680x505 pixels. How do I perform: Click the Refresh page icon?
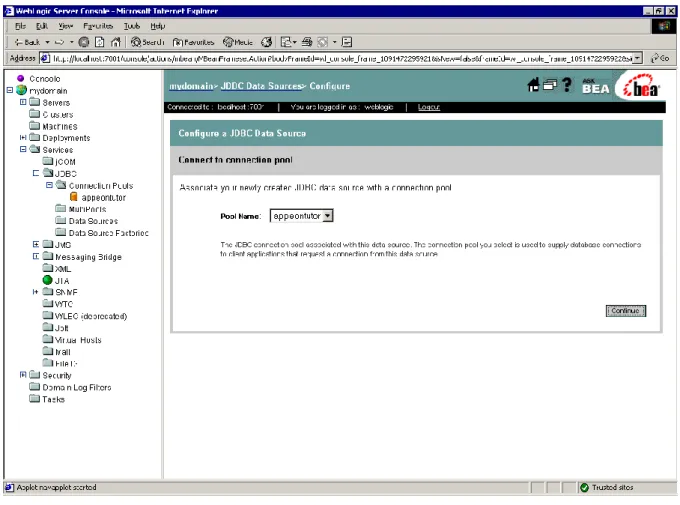100,42
